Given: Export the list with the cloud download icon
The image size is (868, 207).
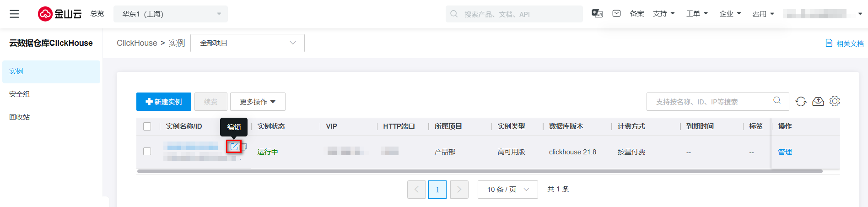Looking at the screenshot, I should 818,102.
